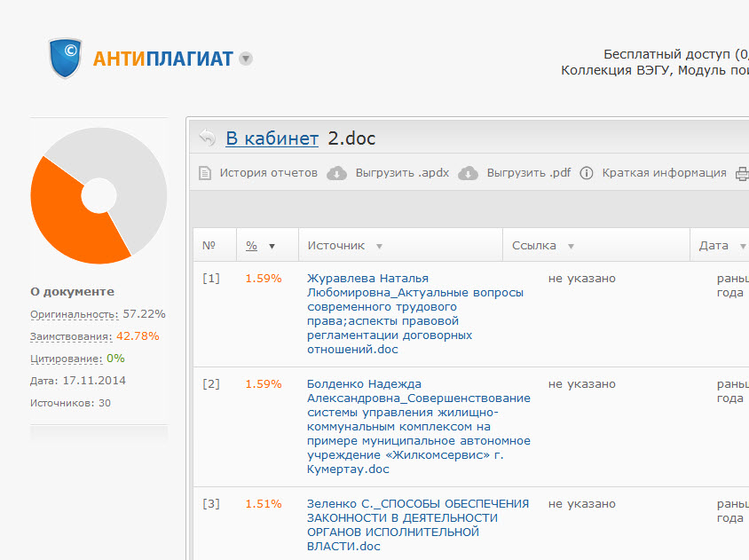Open the Дата column filter arrow
This screenshot has width=749, height=560.
point(743,246)
